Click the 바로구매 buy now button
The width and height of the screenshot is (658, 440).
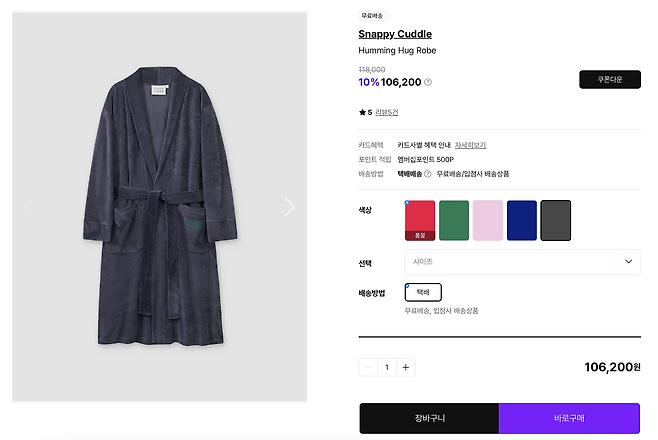click(569, 418)
